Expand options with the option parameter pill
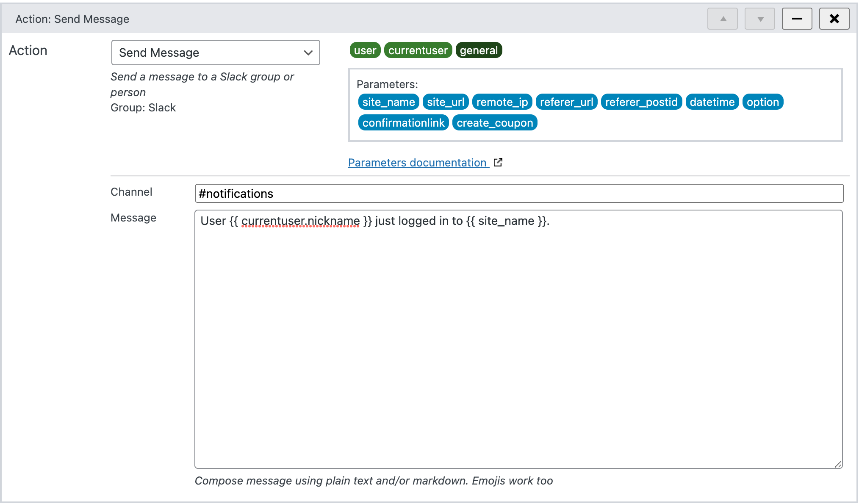This screenshot has width=859, height=504. pos(762,102)
